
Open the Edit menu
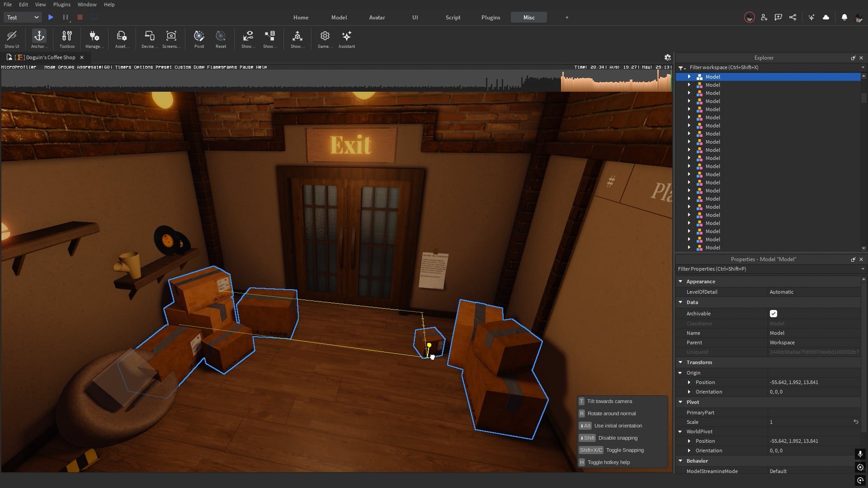24,5
